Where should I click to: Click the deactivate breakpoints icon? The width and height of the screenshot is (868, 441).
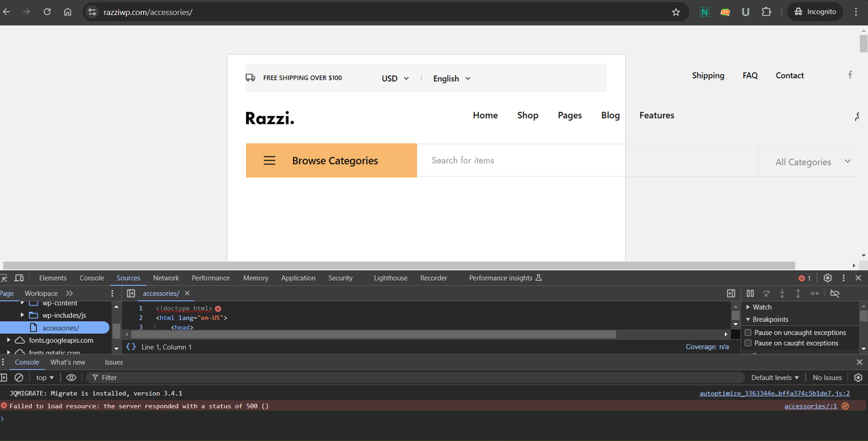point(835,293)
